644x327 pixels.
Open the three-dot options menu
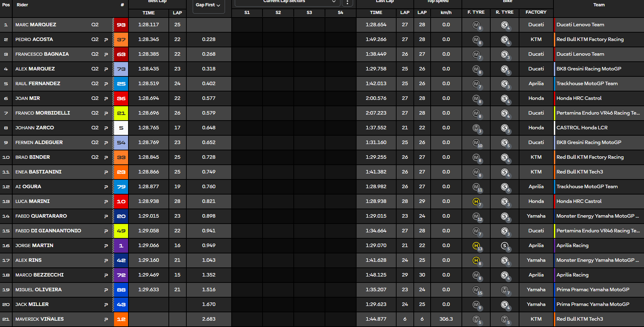347,3
